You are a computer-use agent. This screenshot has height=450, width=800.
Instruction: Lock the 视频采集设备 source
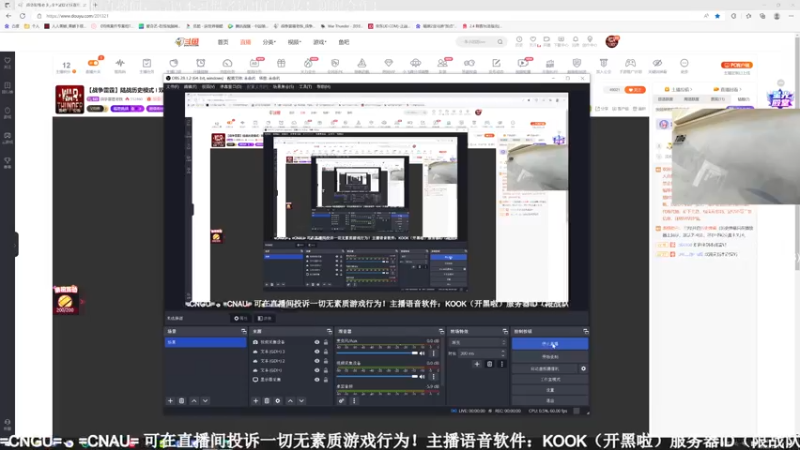point(326,342)
